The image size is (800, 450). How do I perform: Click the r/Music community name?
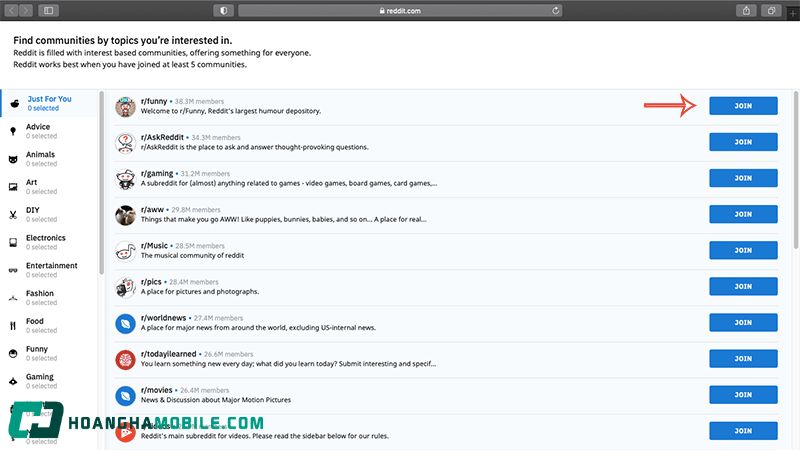(x=154, y=246)
